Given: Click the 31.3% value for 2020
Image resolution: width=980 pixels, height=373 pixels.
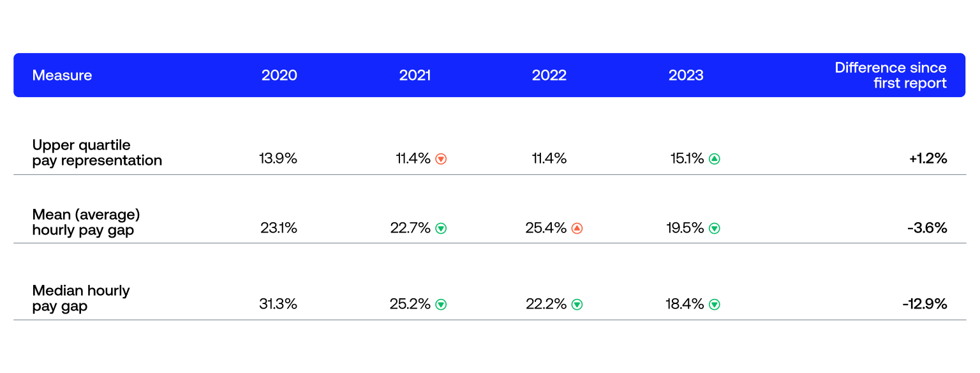Looking at the screenshot, I should (x=278, y=305).
